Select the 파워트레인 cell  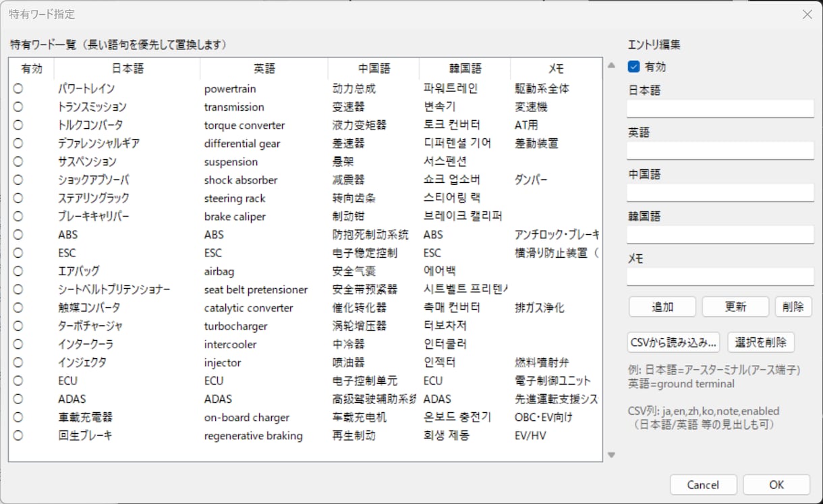[451, 88]
